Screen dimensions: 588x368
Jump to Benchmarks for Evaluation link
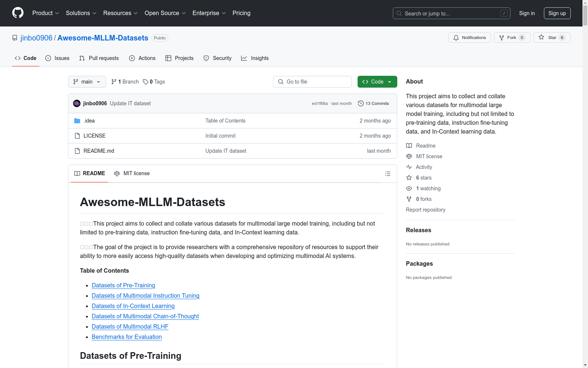click(x=127, y=337)
